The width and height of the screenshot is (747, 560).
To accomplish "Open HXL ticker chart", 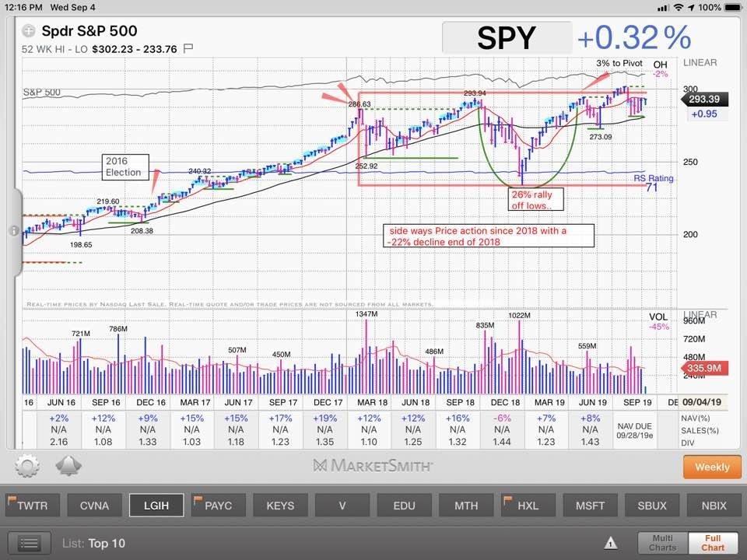I will coord(528,506).
